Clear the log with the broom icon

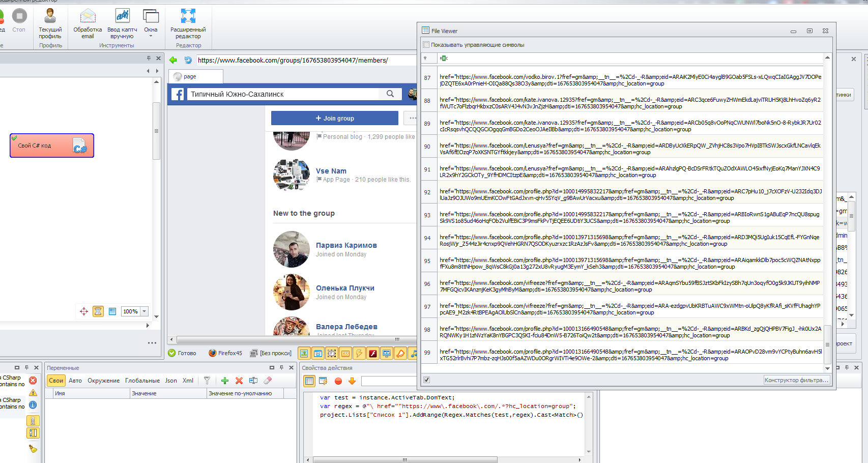click(33, 448)
